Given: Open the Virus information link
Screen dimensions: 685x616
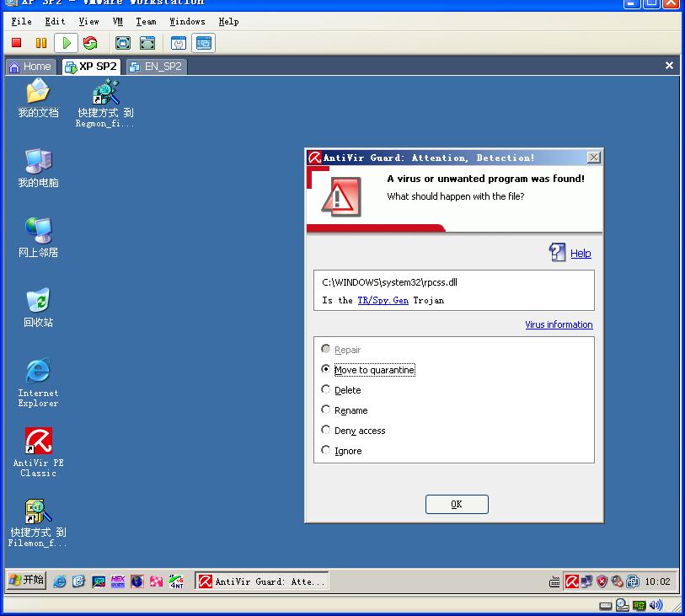Looking at the screenshot, I should [x=559, y=324].
